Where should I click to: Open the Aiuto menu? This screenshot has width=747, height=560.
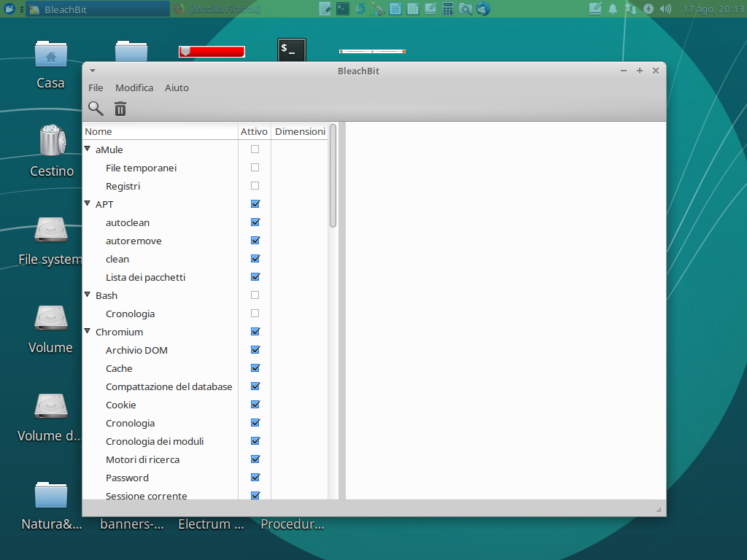point(177,87)
